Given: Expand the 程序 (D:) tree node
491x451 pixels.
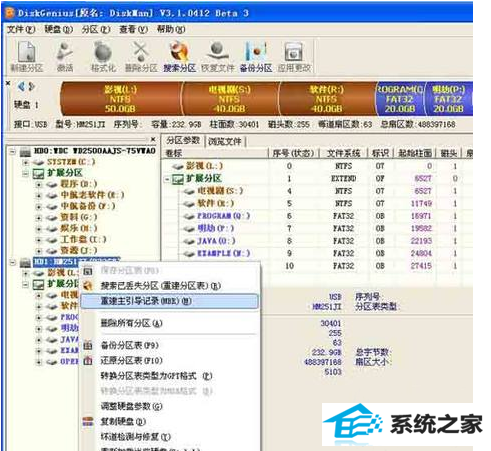Looking at the screenshot, I should (39, 184).
